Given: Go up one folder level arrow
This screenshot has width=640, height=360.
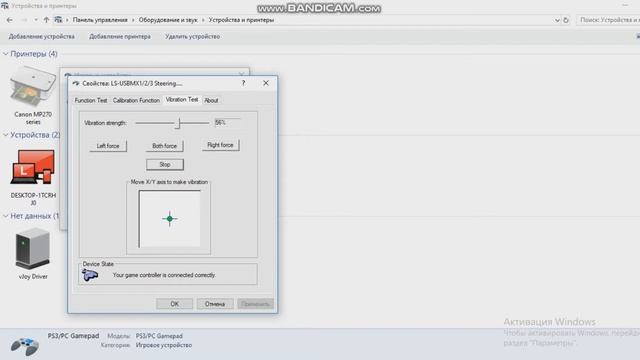Looking at the screenshot, I should pyautogui.click(x=46, y=20).
